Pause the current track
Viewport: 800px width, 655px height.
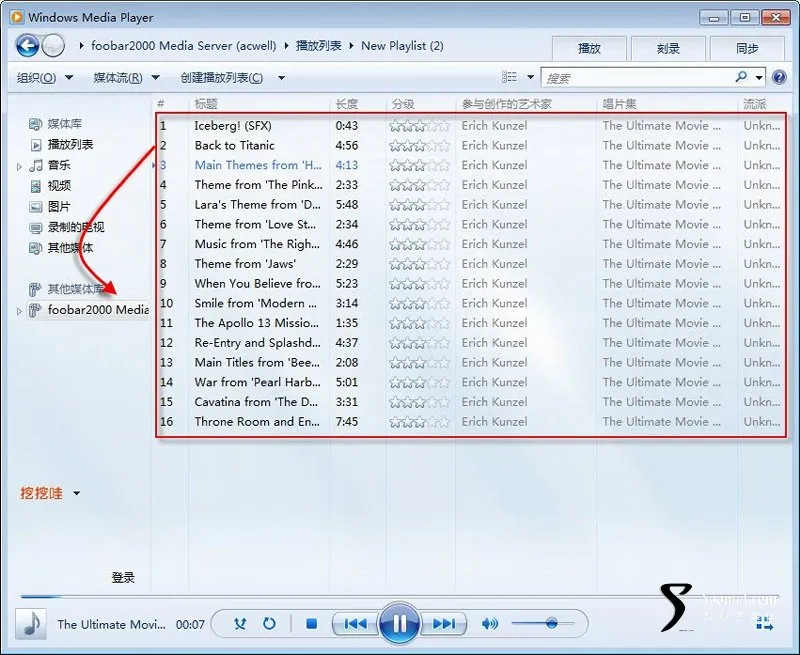(x=399, y=623)
